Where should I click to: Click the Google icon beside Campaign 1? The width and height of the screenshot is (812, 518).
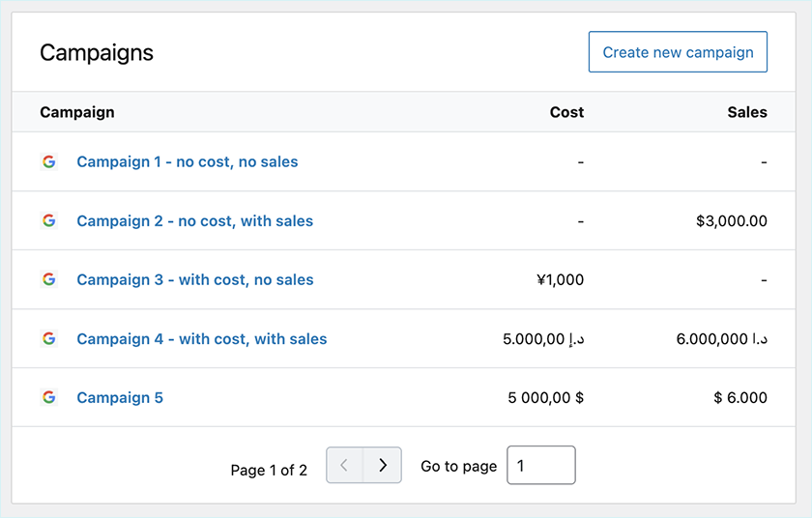(48, 162)
